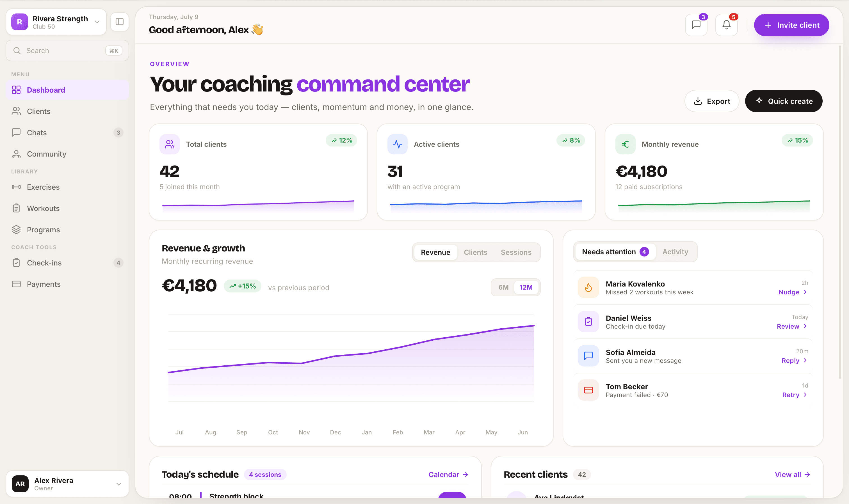Click the Workouts clipboard icon
Viewport: 849px width, 504px height.
[16, 208]
